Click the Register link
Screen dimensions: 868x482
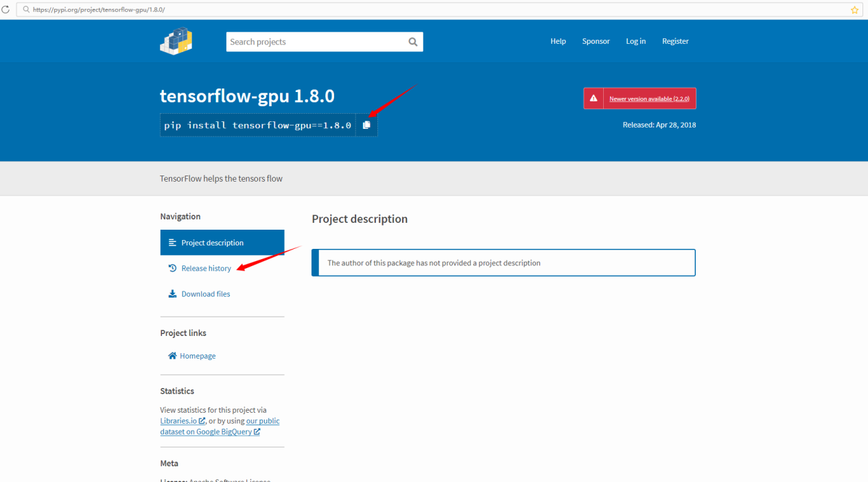tap(675, 41)
